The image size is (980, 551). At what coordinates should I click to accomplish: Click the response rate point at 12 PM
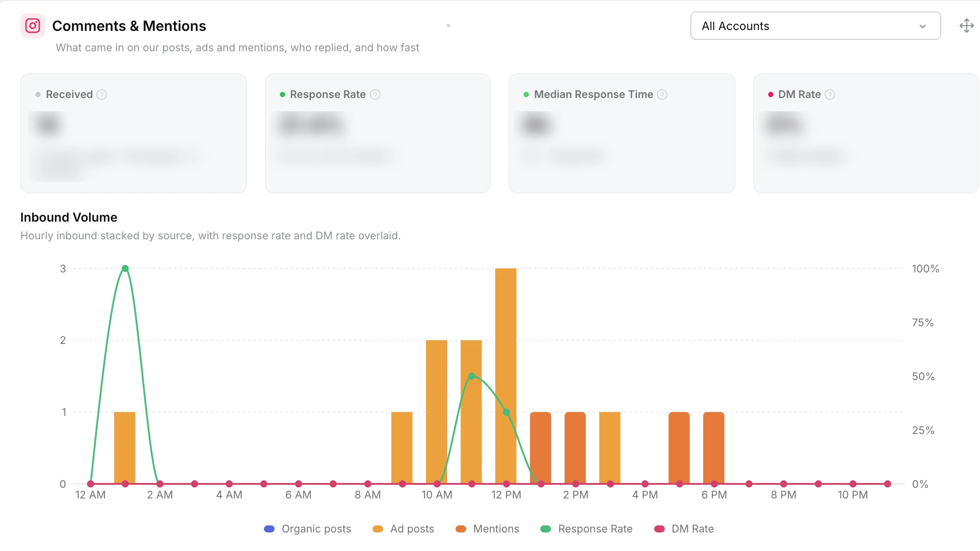506,412
